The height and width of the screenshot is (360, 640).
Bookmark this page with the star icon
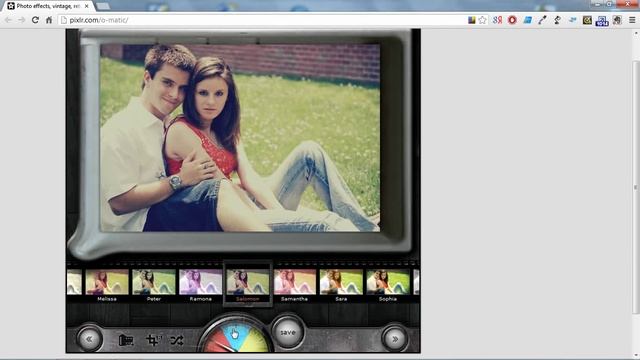pyautogui.click(x=482, y=20)
